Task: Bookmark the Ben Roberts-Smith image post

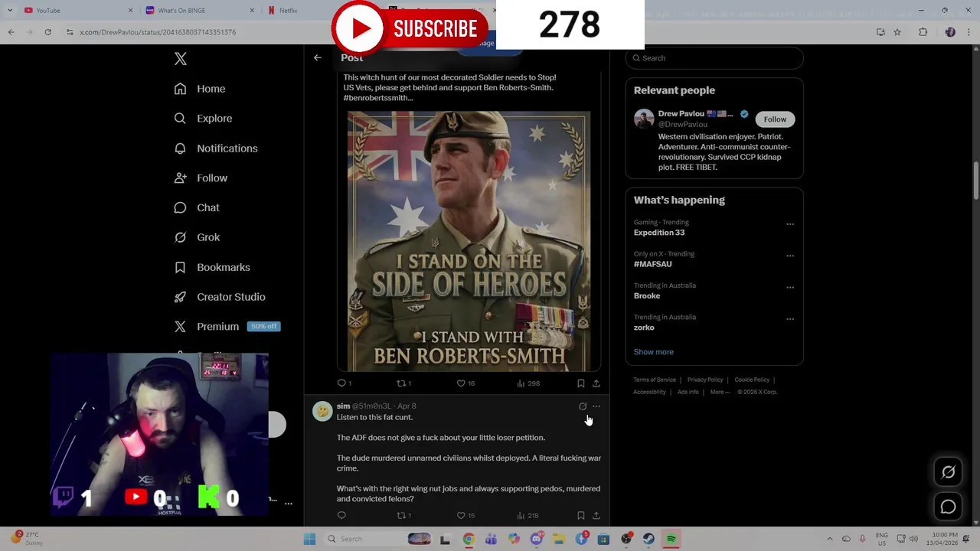Action: (x=581, y=383)
